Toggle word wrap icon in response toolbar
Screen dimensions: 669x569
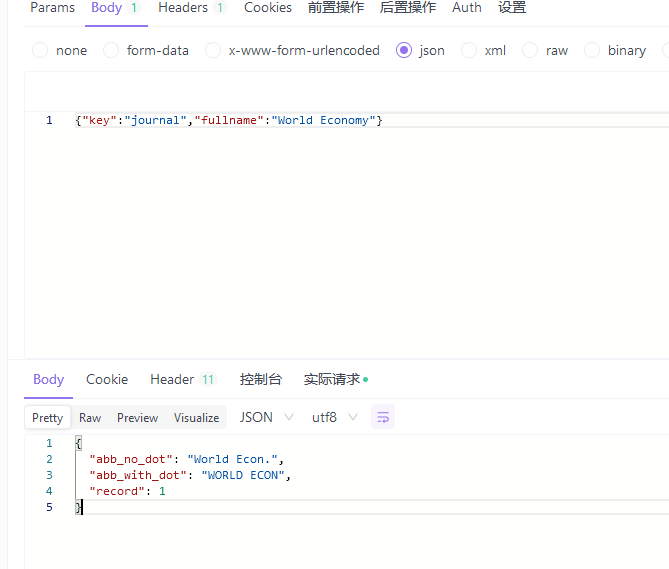click(383, 417)
